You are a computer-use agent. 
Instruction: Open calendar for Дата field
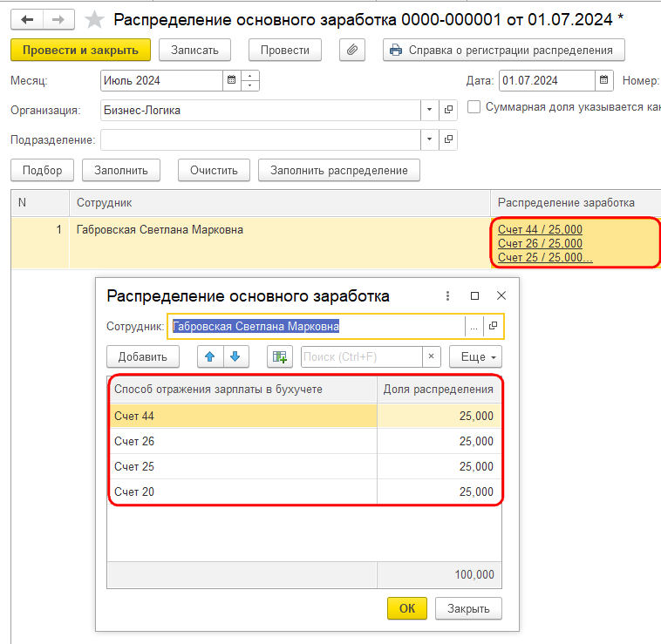[x=603, y=80]
